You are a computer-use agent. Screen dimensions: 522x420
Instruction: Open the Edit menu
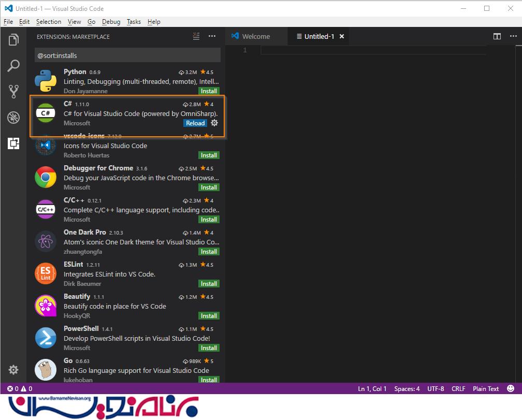pos(24,22)
